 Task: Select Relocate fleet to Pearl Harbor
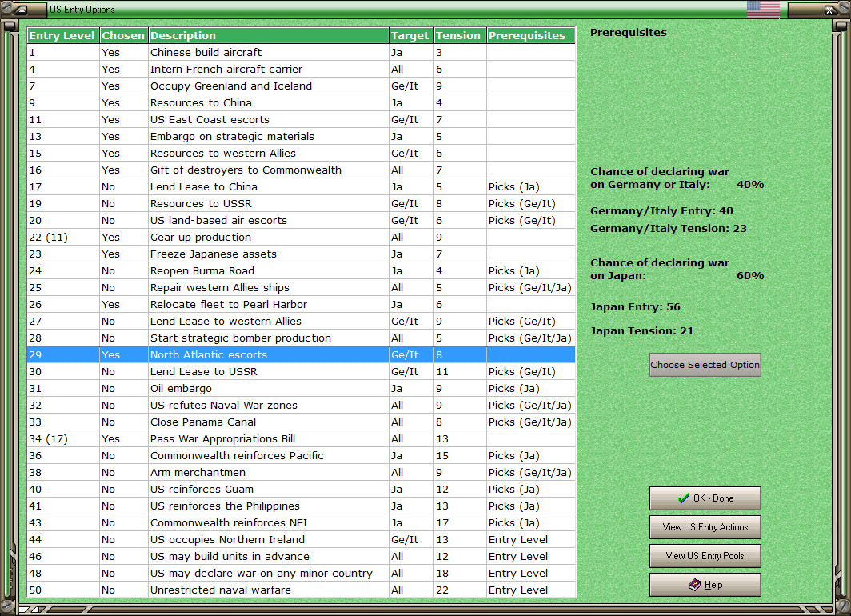(302, 305)
